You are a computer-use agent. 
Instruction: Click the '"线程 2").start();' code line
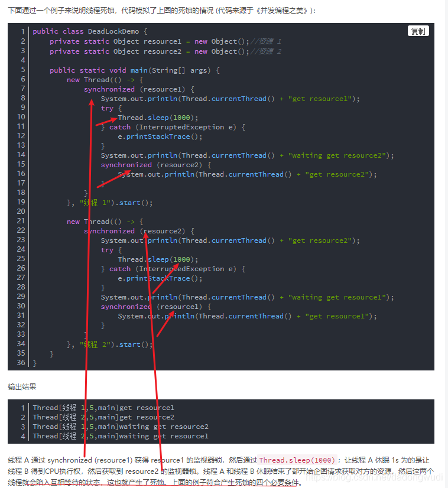[110, 344]
